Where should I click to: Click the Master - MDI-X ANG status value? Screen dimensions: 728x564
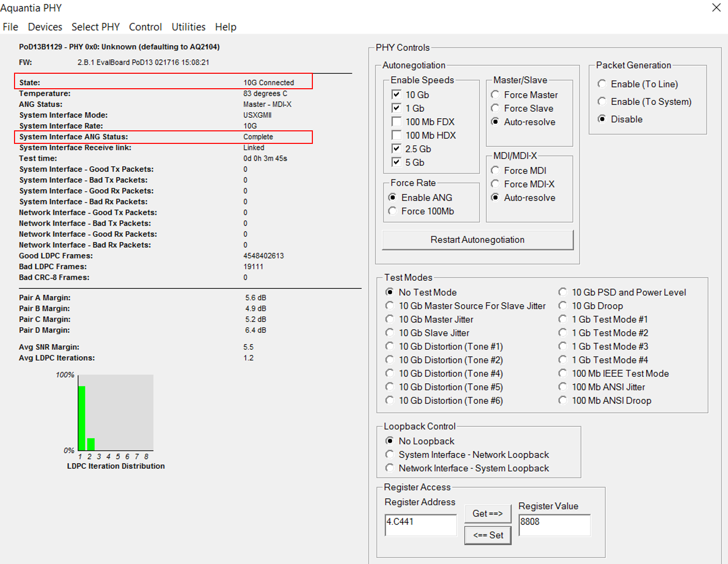[x=268, y=104]
